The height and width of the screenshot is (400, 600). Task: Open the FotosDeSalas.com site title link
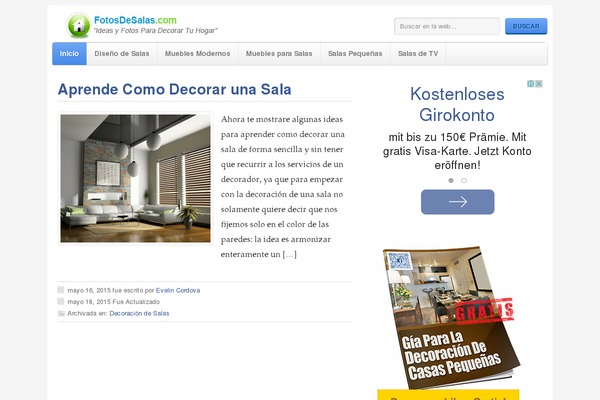[135, 20]
